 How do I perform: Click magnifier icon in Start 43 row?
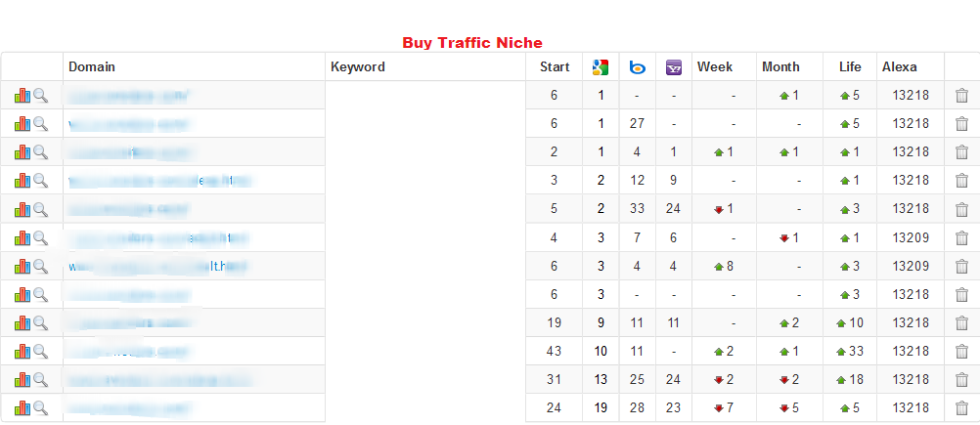pyautogui.click(x=41, y=352)
